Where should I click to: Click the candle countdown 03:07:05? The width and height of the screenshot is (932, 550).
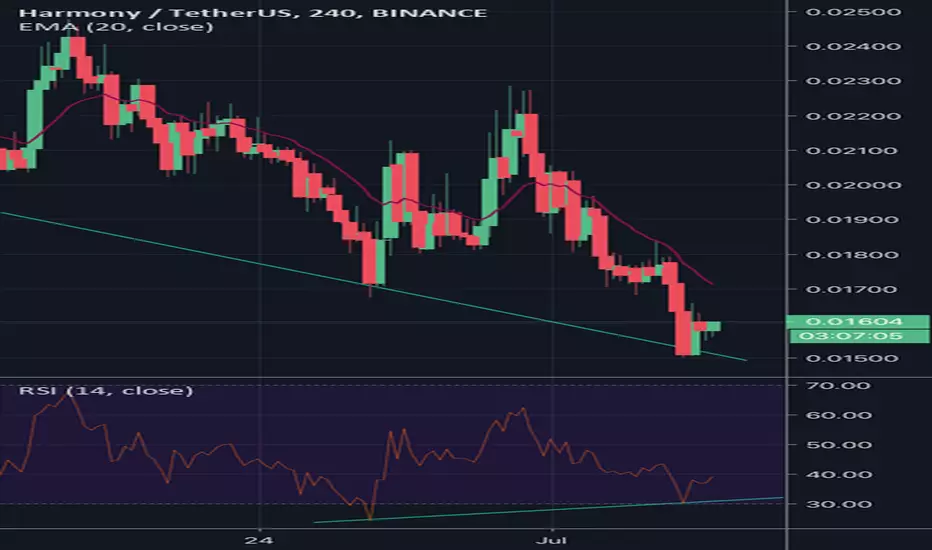coord(857,336)
